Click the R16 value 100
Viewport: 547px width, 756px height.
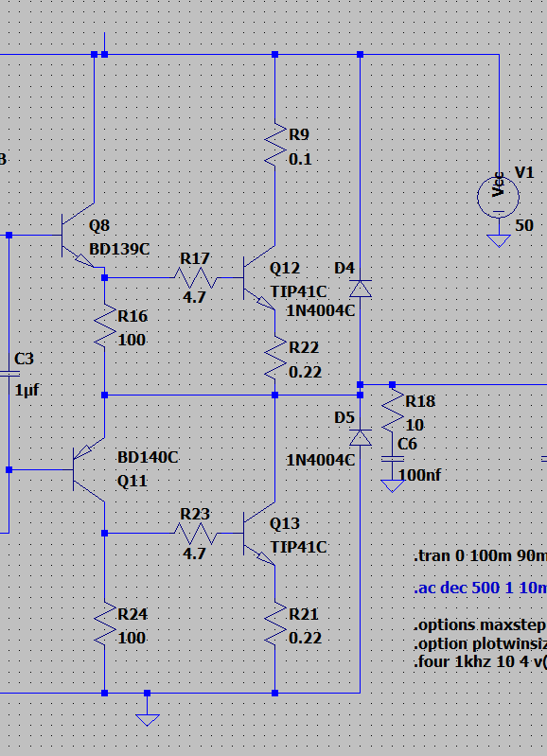[132, 340]
